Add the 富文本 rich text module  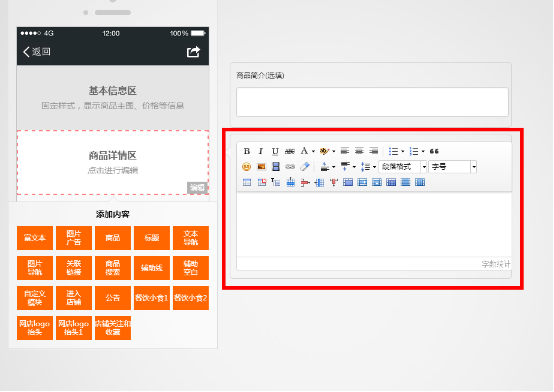[x=35, y=238]
